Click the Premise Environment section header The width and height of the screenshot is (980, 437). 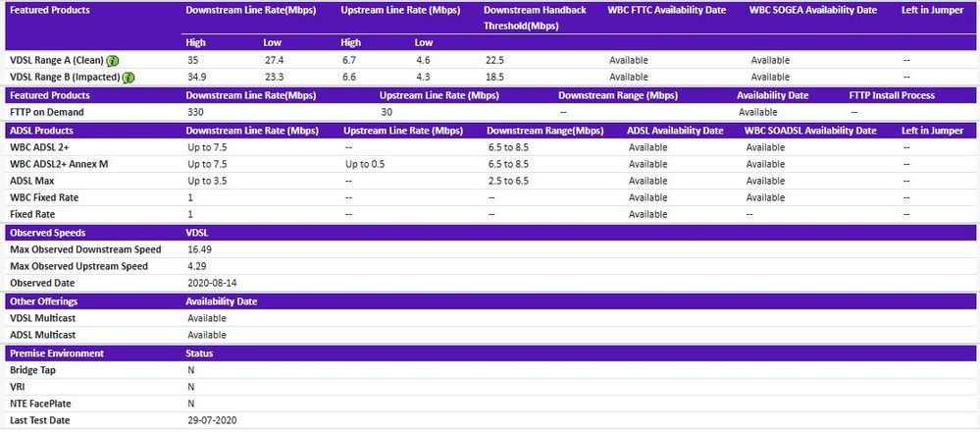pos(57,353)
